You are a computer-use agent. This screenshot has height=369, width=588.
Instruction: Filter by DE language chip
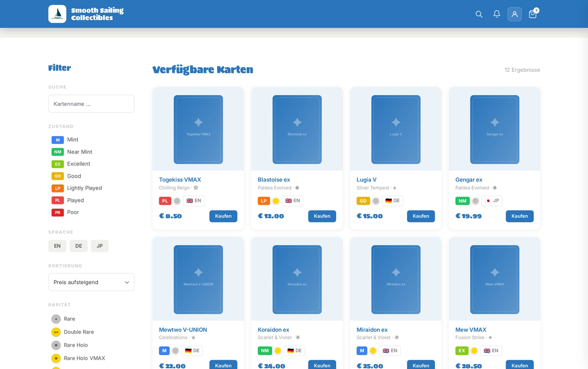point(79,246)
